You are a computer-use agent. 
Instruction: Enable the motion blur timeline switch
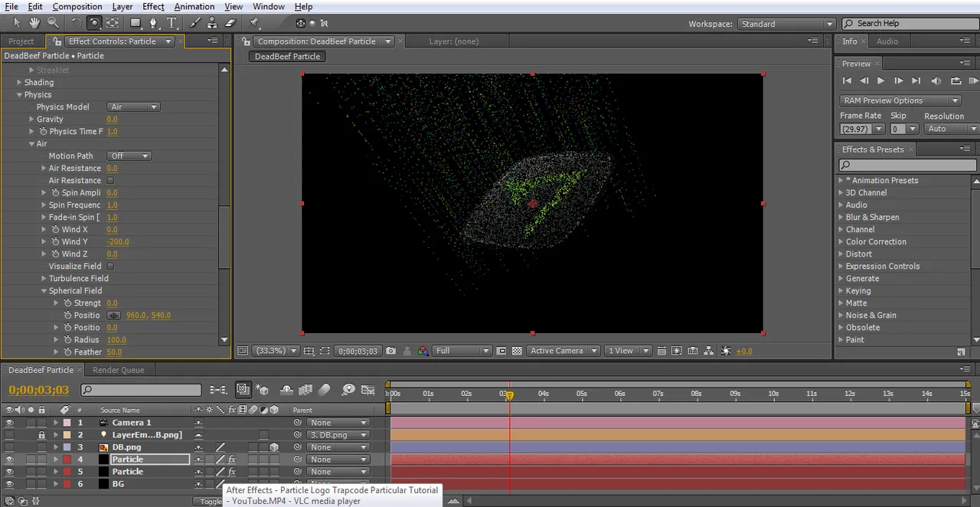(x=325, y=390)
